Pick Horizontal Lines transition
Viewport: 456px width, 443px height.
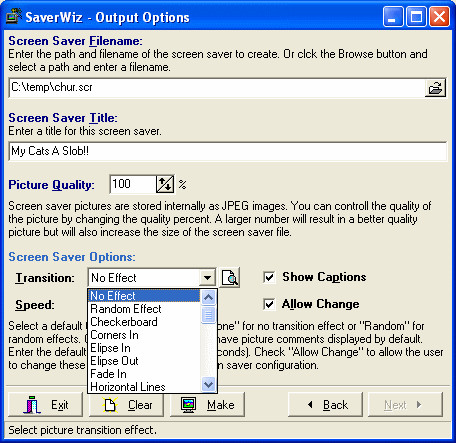point(144,387)
